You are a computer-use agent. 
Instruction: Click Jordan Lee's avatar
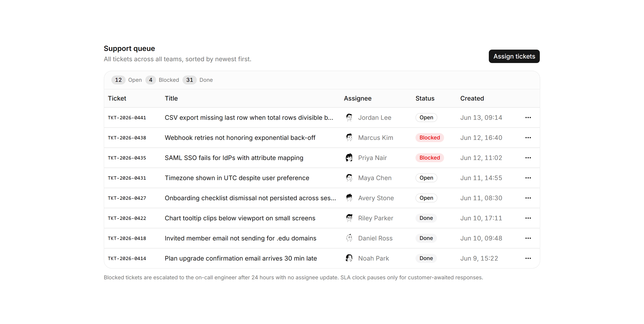point(349,118)
